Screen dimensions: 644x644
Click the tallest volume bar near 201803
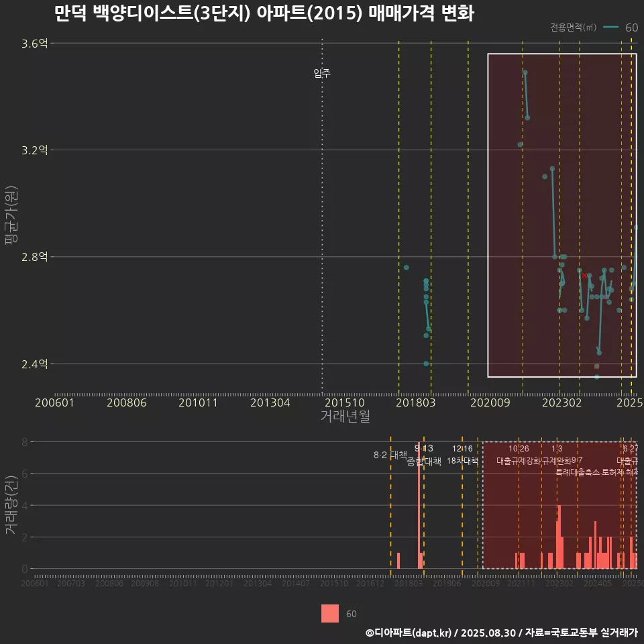coord(419,505)
